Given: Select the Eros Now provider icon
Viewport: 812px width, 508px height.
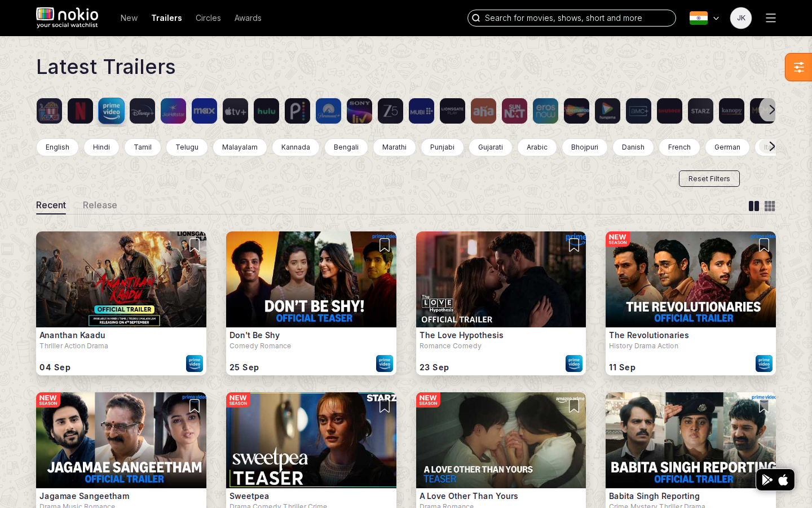Looking at the screenshot, I should coord(545,111).
